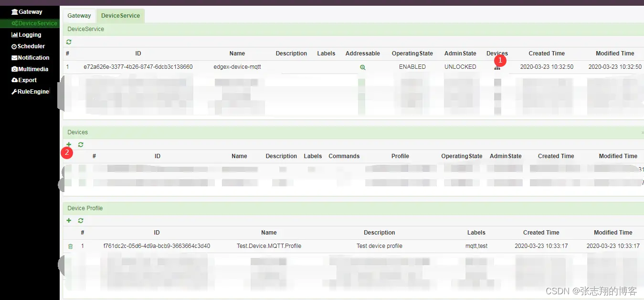The height and width of the screenshot is (300, 644).
Task: Click DeviceService table Created Time header
Action: [547, 54]
